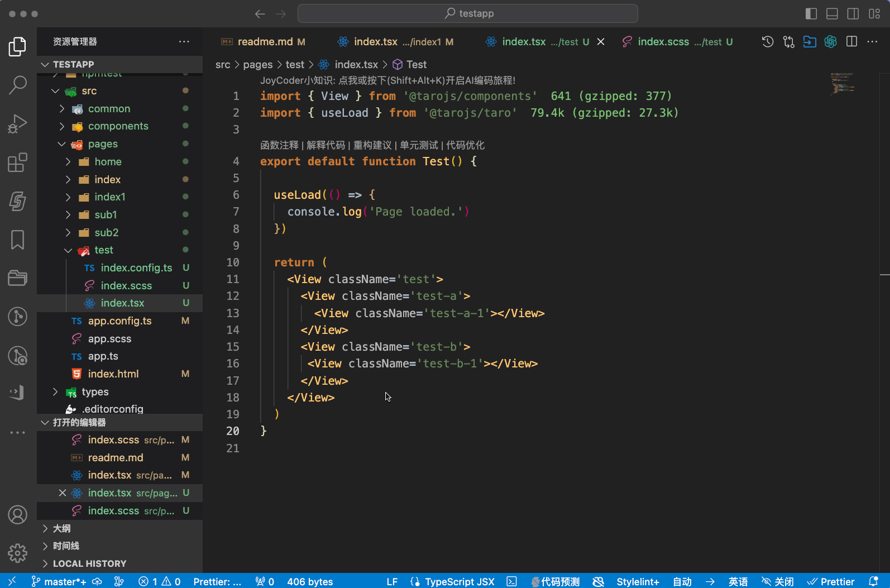Expand the common folder
This screenshot has width=890, height=588.
pyautogui.click(x=119, y=108)
